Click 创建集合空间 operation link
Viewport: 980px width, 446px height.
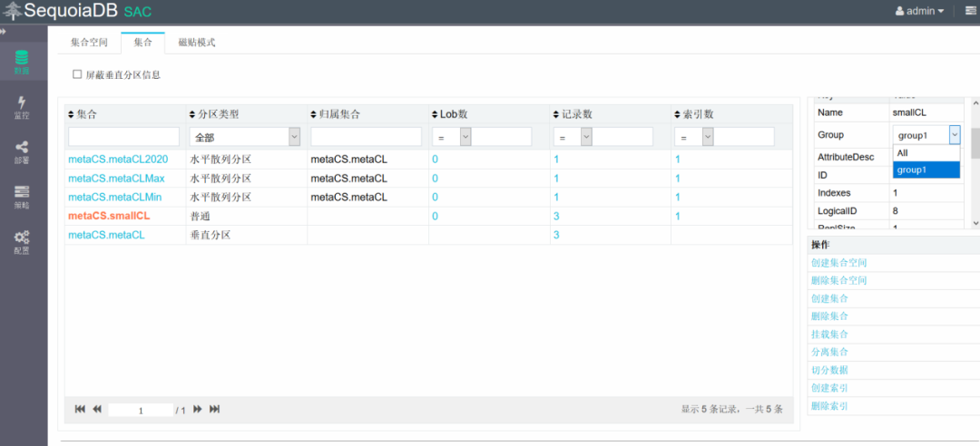click(838, 263)
